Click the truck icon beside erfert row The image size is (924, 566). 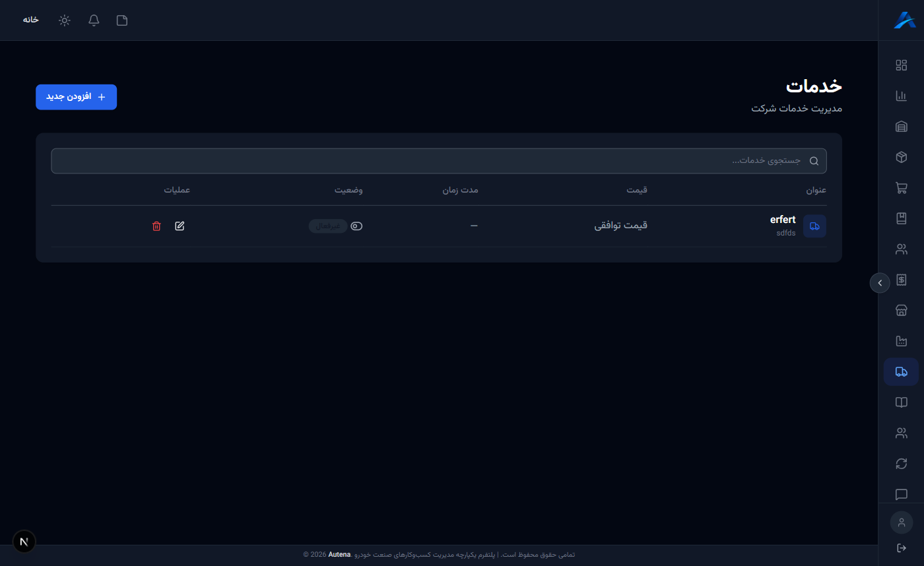point(814,226)
